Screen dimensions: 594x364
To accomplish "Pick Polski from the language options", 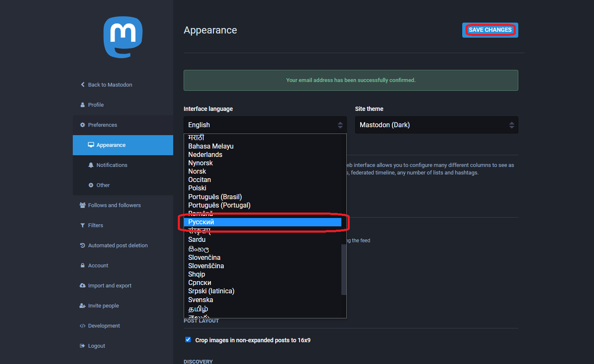I will (197, 188).
